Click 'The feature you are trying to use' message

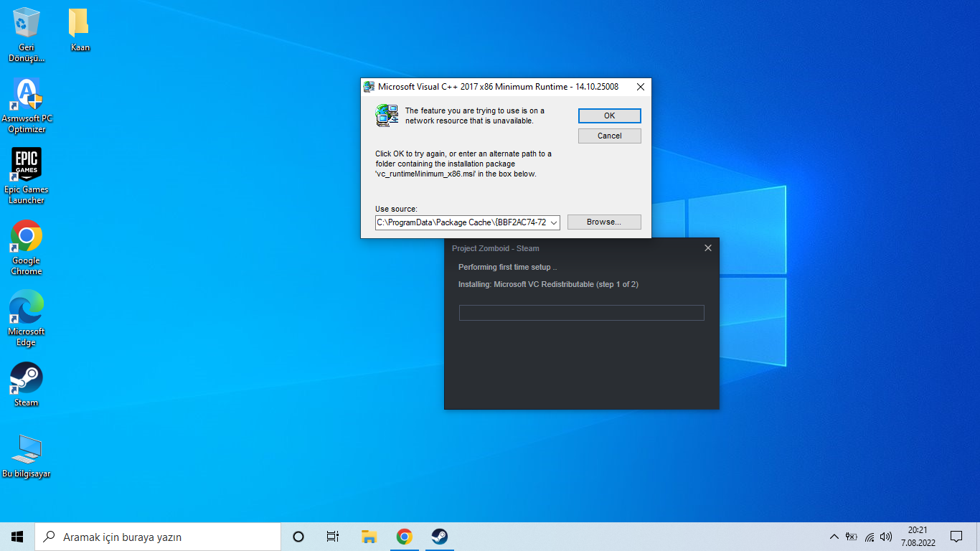(x=475, y=116)
